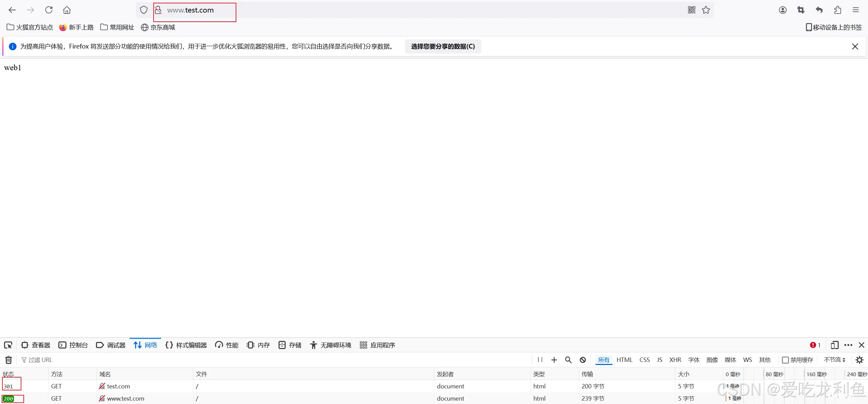Open the 内存 memory tab
Viewport: 868px width, 404px height.
point(258,345)
